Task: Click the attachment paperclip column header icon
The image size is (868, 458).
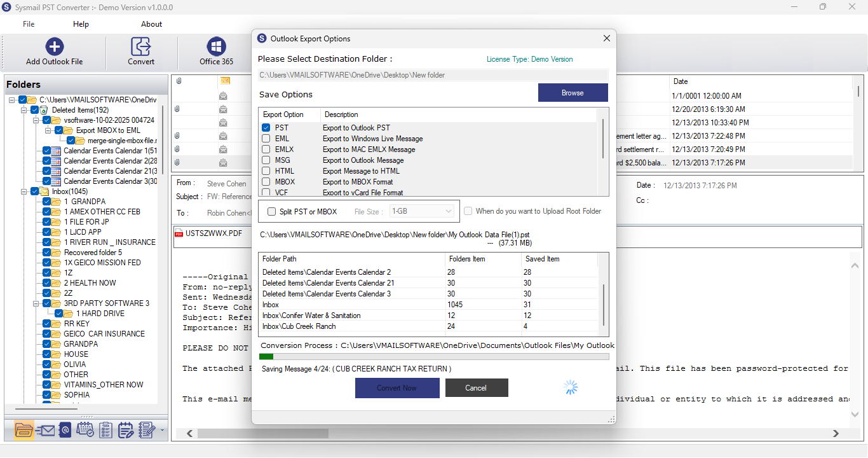Action: [179, 81]
